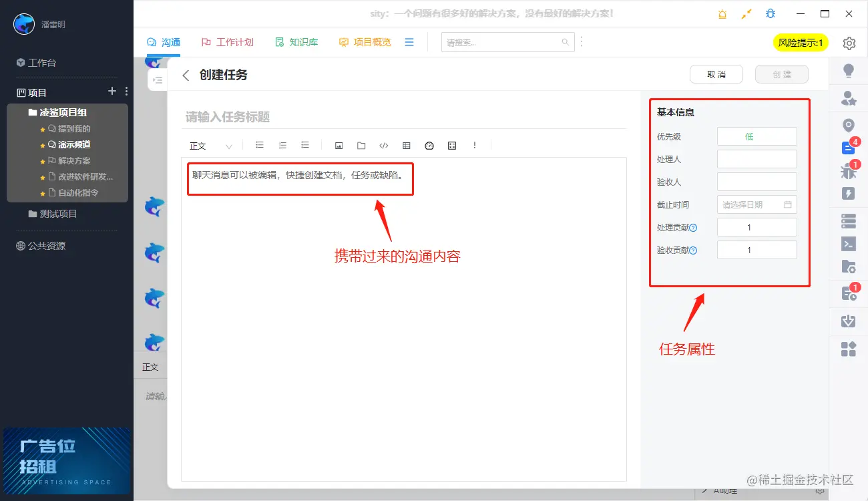
Task: Click the 验收贡献 value field
Action: [x=756, y=250]
